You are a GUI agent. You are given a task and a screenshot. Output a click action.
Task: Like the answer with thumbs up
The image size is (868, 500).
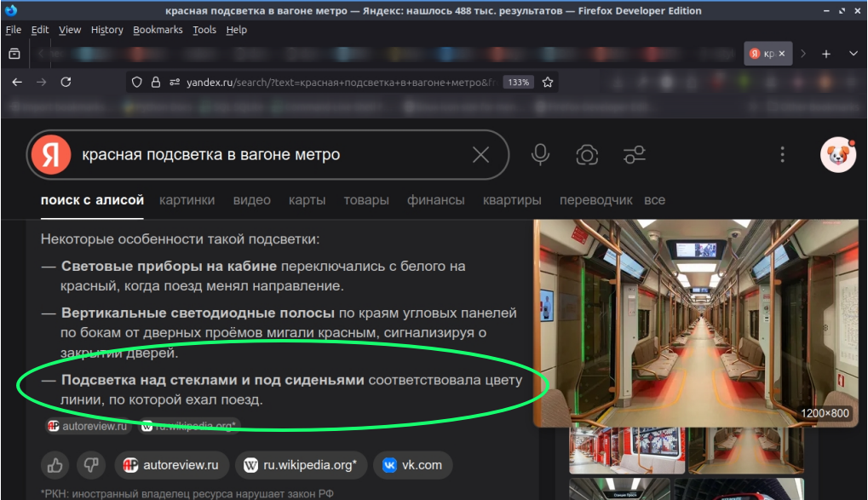point(56,465)
